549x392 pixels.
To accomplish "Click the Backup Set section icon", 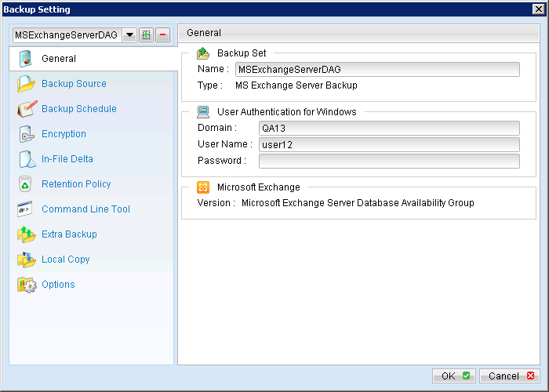I will click(203, 53).
